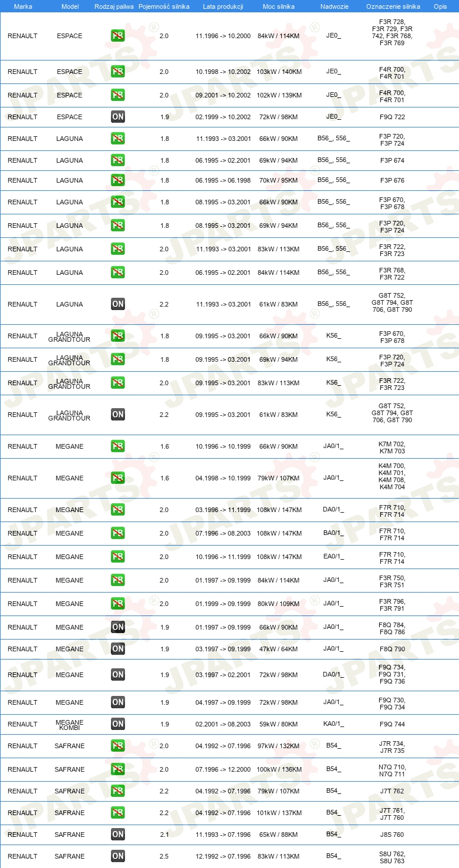Select the production years 12.1992 -> 07.1996

point(223,856)
